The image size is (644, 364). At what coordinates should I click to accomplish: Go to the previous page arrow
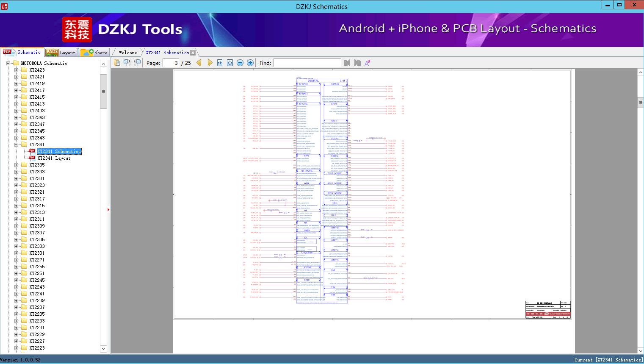coord(199,63)
